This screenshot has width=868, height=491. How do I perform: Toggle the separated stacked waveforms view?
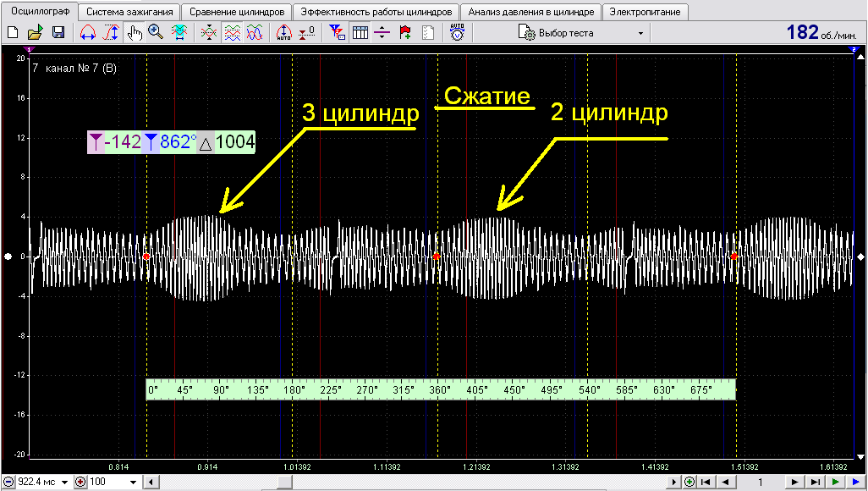232,33
